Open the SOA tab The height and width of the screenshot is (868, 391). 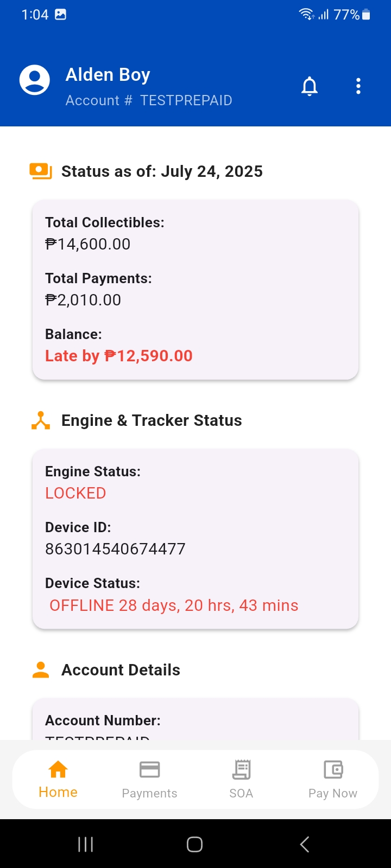[241, 780]
